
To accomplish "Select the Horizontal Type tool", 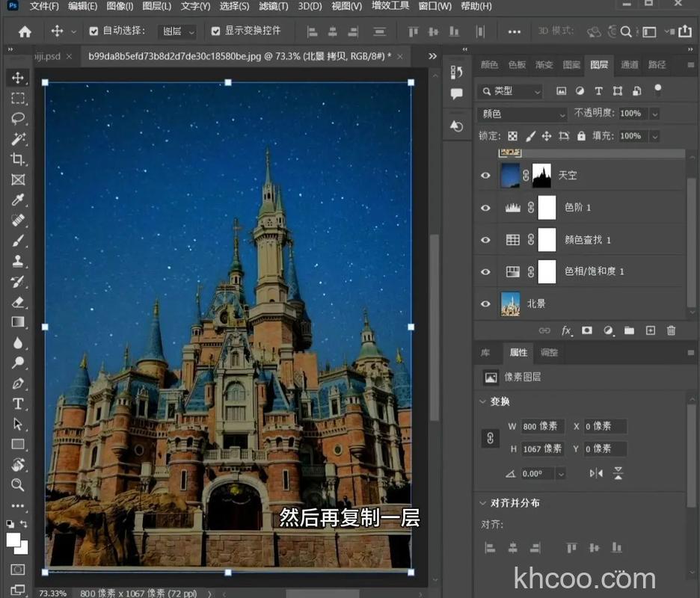I will [x=19, y=403].
